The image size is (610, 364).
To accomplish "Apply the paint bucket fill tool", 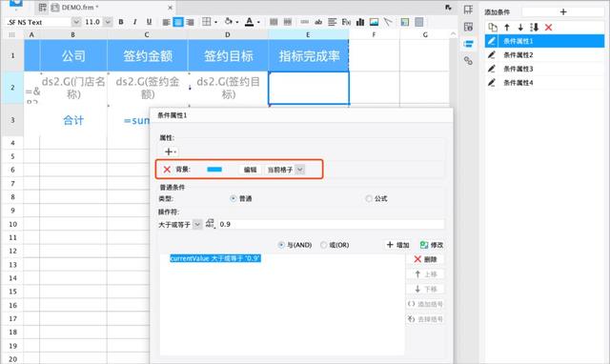I will click(x=229, y=22).
